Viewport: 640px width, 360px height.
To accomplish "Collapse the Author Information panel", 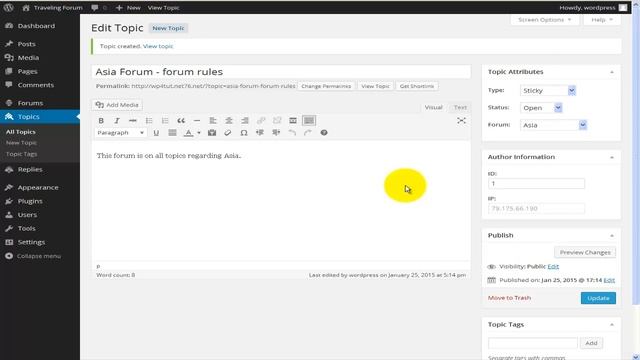I will click(x=612, y=158).
